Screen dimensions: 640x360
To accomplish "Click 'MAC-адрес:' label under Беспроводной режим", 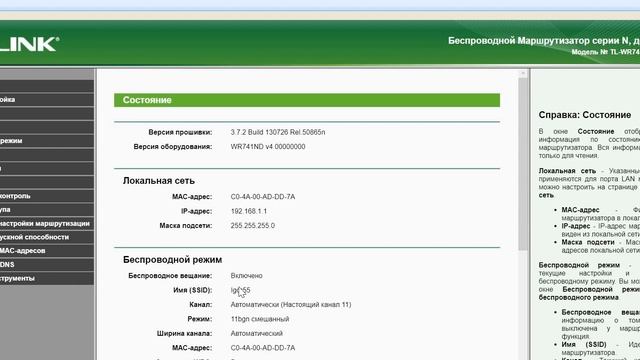I will [x=192, y=348].
